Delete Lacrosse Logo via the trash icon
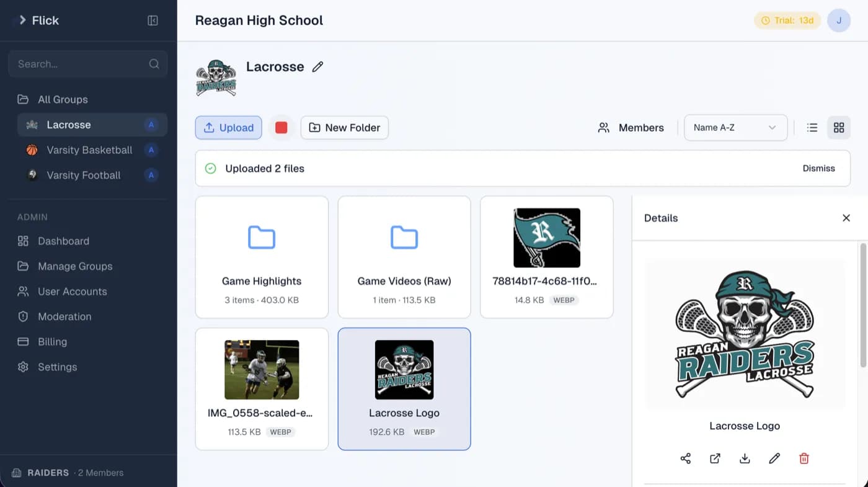This screenshot has width=868, height=487. pos(804,458)
